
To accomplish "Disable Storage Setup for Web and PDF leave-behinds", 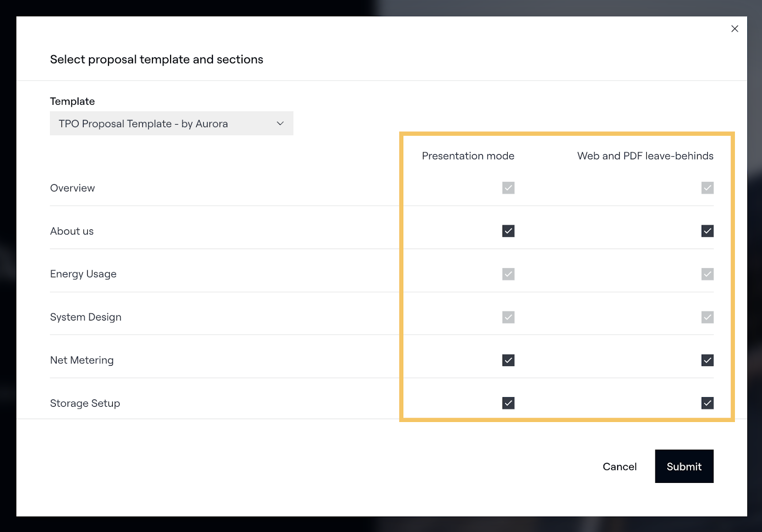I will (x=707, y=403).
